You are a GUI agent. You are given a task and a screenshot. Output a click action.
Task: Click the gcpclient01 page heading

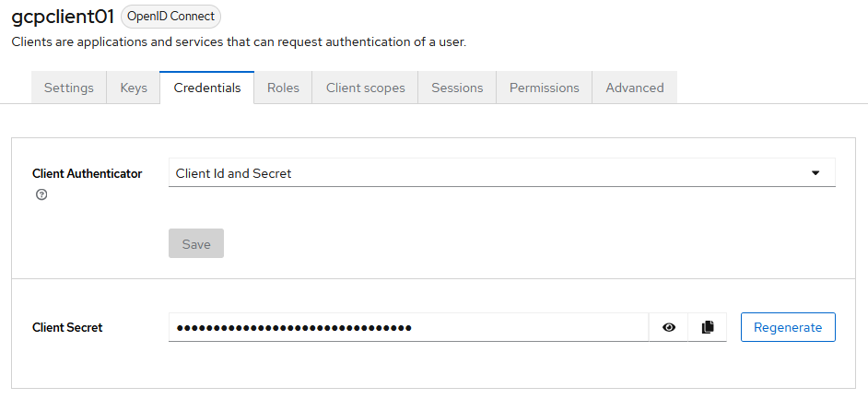coord(63,17)
